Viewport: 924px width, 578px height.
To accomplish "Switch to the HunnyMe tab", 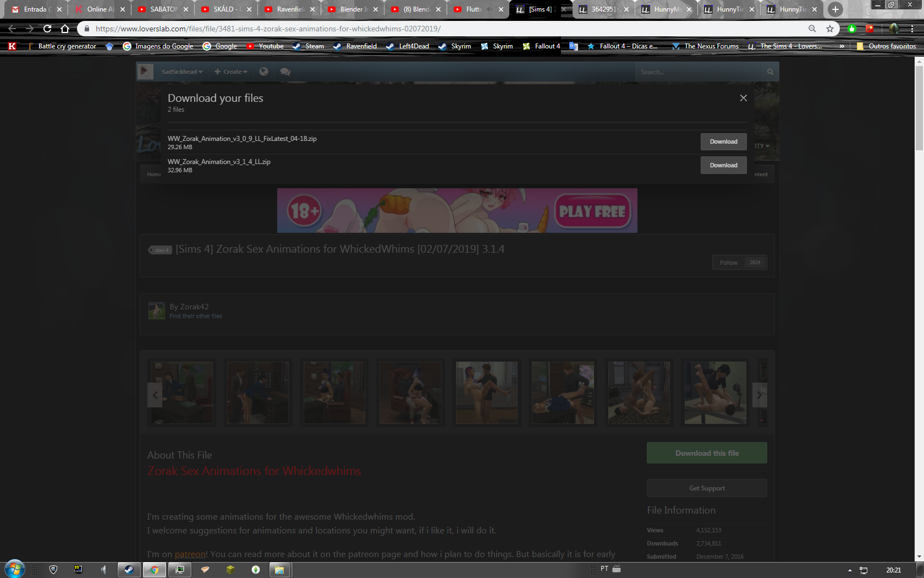I will [x=666, y=9].
